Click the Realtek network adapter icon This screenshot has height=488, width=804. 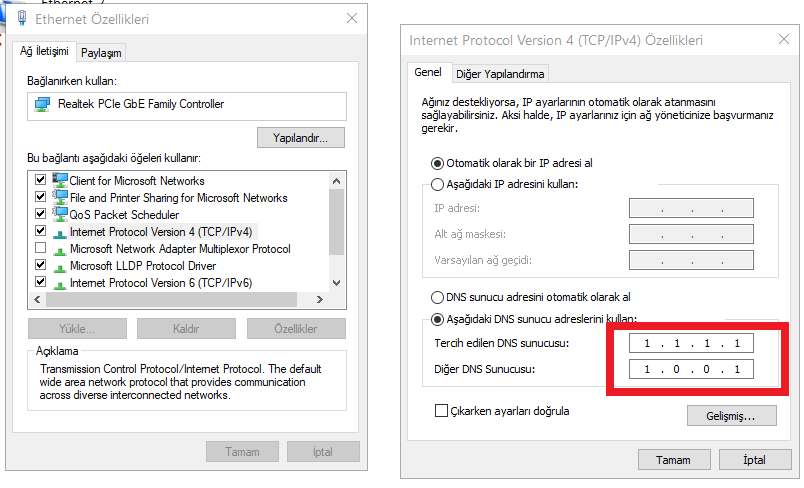42,104
